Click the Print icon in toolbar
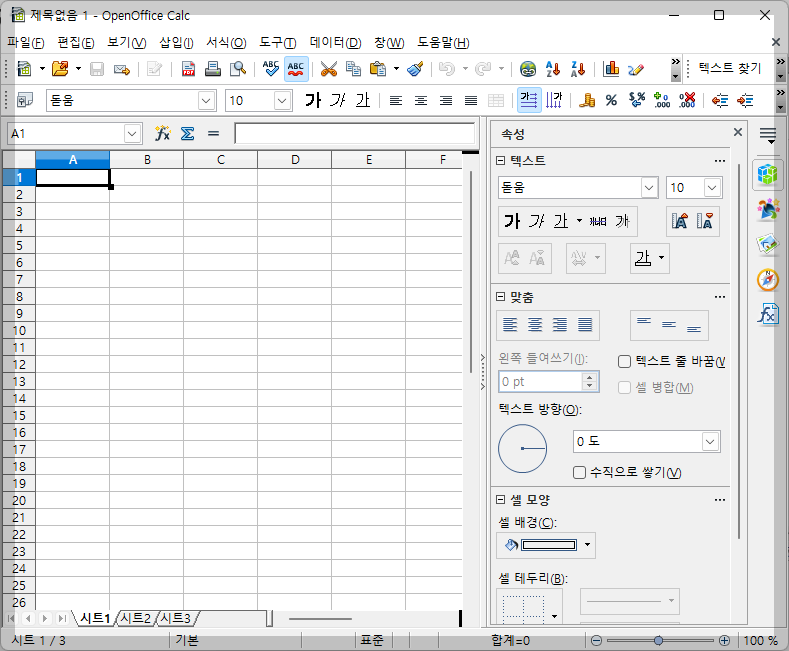This screenshot has width=789, height=651. 213,68
